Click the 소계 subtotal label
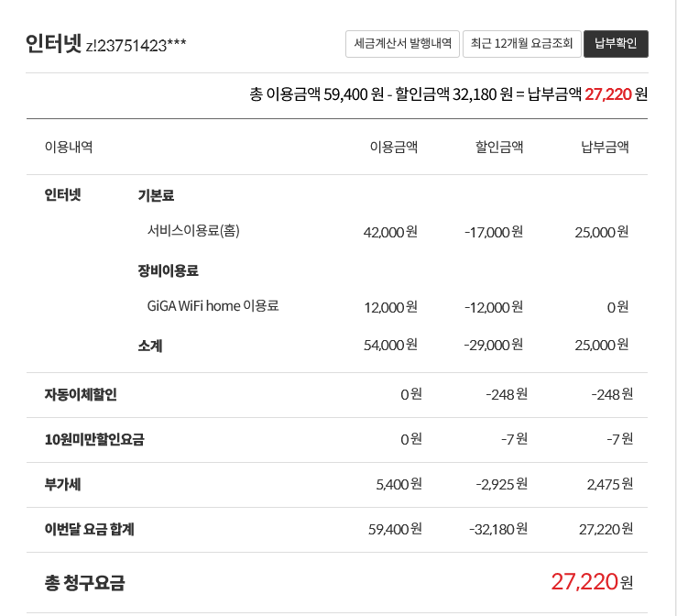 coord(150,346)
